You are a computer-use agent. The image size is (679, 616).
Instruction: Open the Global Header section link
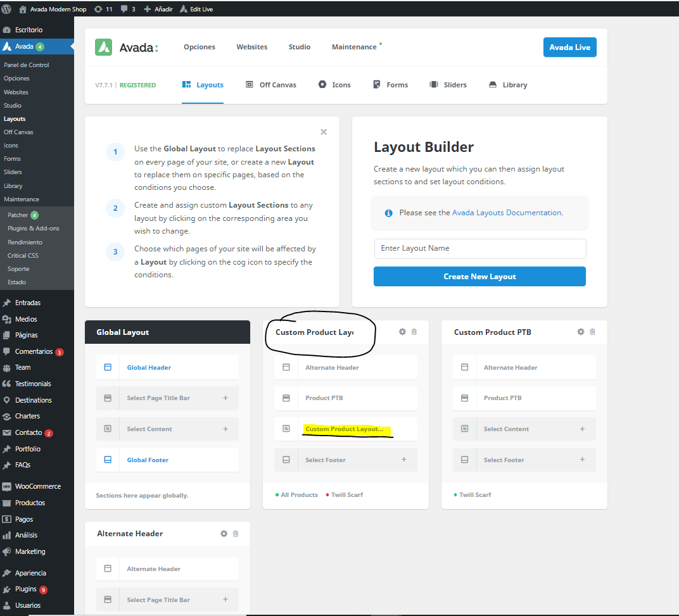[149, 368]
